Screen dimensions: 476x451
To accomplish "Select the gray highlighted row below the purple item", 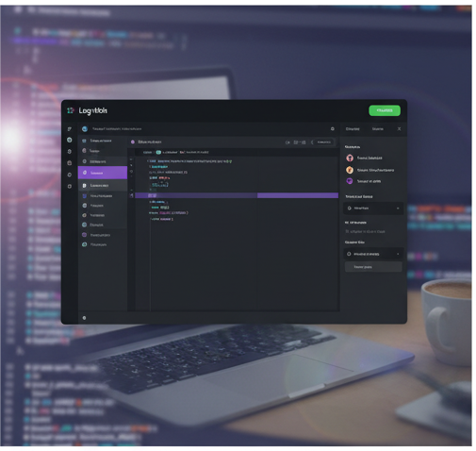I will 103,185.
